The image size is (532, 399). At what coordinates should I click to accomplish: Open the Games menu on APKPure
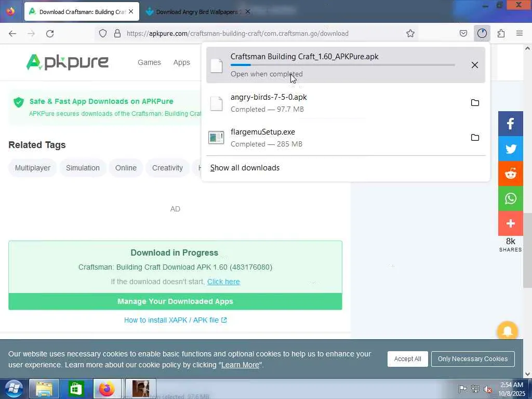[x=149, y=62]
